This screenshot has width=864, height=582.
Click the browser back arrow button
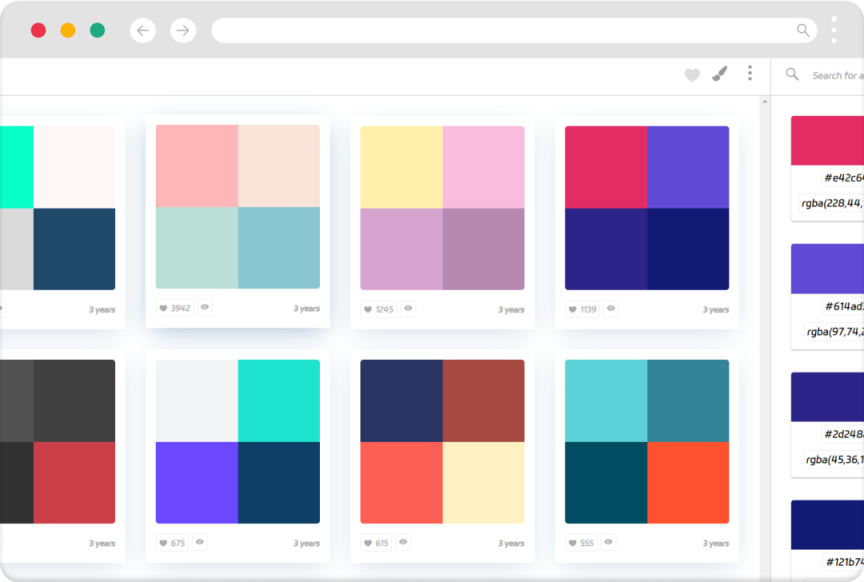coord(143,30)
